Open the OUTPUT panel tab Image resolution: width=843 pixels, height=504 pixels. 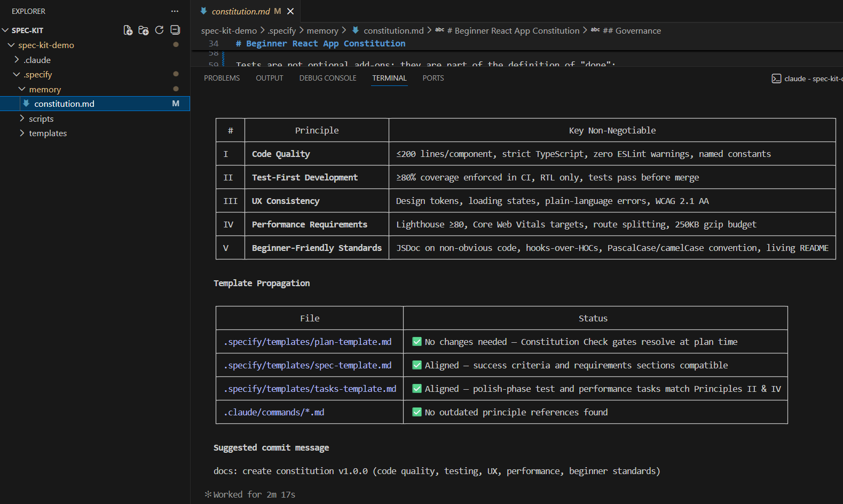pos(269,78)
